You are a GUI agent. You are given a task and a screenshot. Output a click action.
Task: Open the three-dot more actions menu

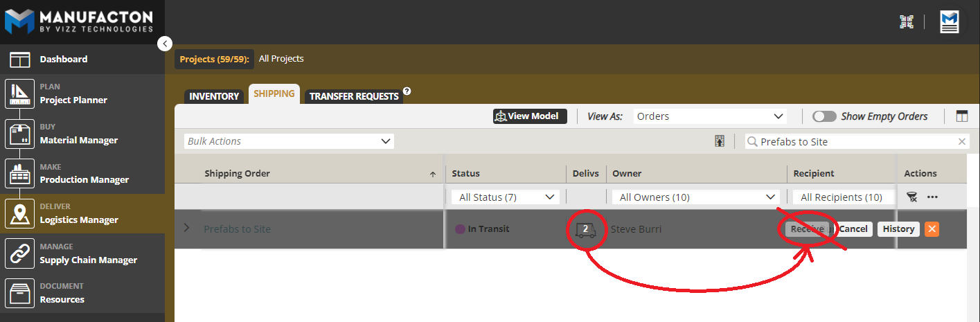(x=932, y=197)
